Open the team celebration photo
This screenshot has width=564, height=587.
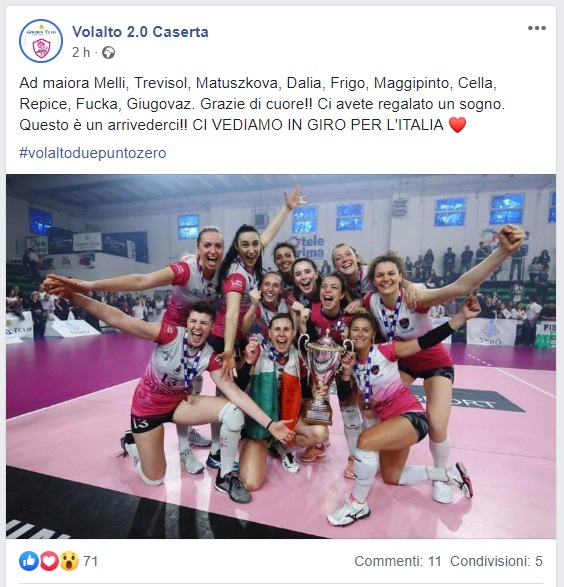coord(281,356)
